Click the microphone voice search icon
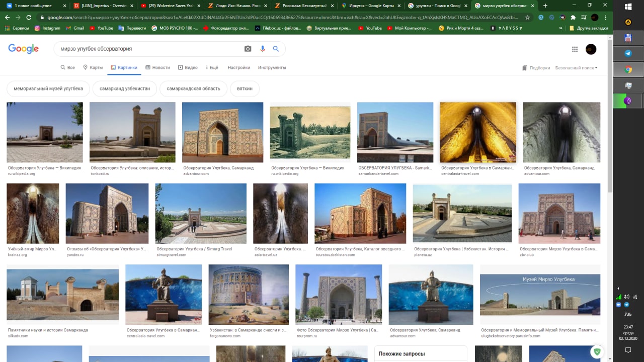Image resolution: width=644 pixels, height=362 pixels. (x=262, y=49)
